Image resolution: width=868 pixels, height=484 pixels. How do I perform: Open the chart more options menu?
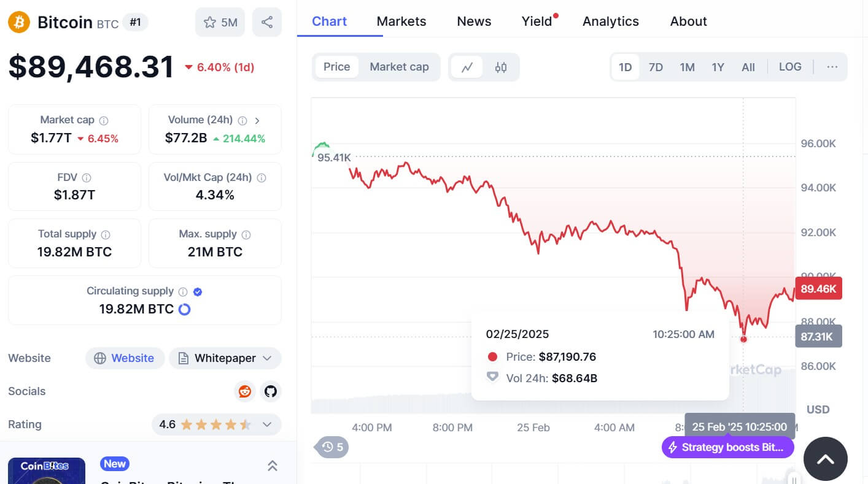coord(832,67)
